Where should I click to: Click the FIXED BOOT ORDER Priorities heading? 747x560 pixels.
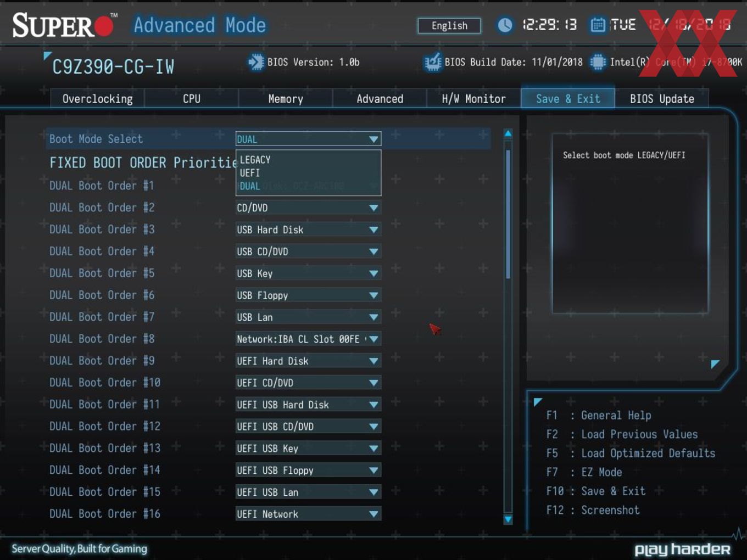click(x=143, y=163)
